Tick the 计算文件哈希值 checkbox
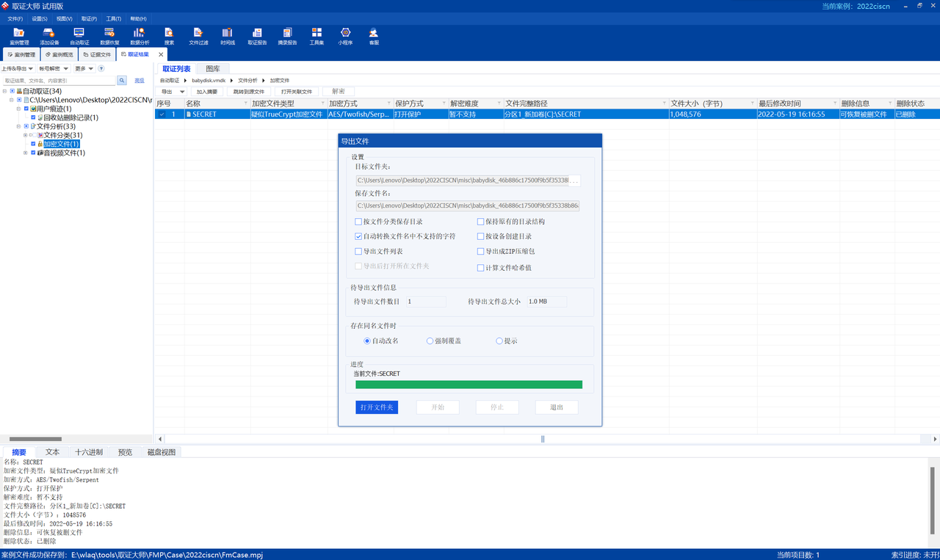This screenshot has height=560, width=940. [481, 268]
